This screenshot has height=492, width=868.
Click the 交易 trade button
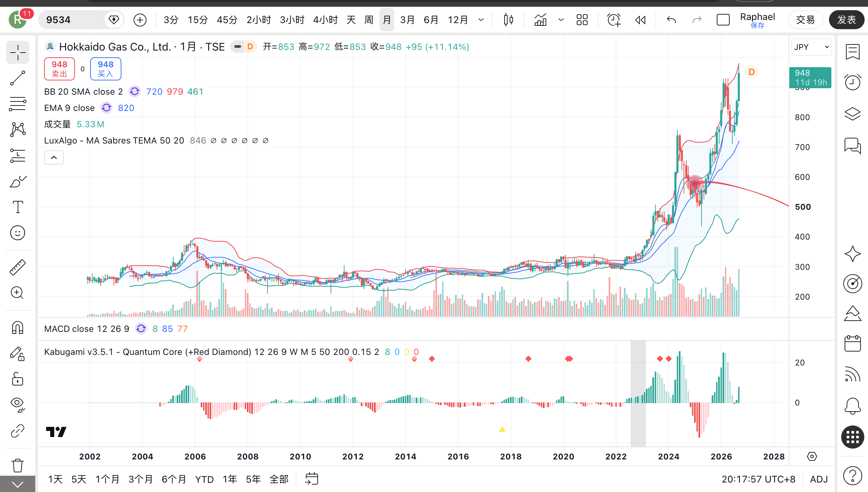tap(805, 20)
